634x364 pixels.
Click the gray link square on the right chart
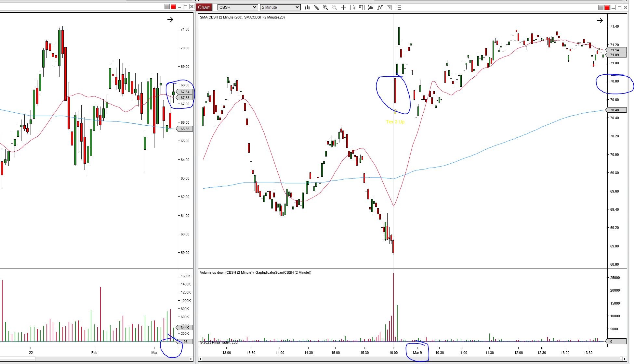click(x=601, y=7)
